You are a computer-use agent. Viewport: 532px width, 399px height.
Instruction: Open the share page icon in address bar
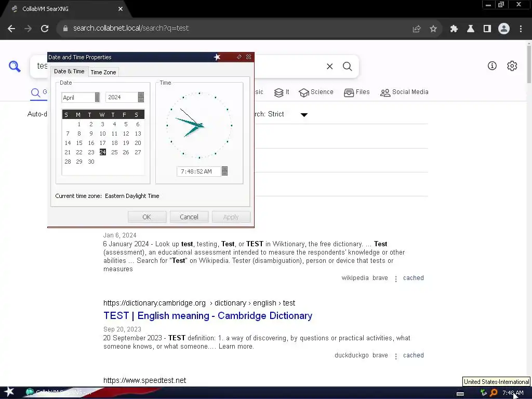point(417,29)
